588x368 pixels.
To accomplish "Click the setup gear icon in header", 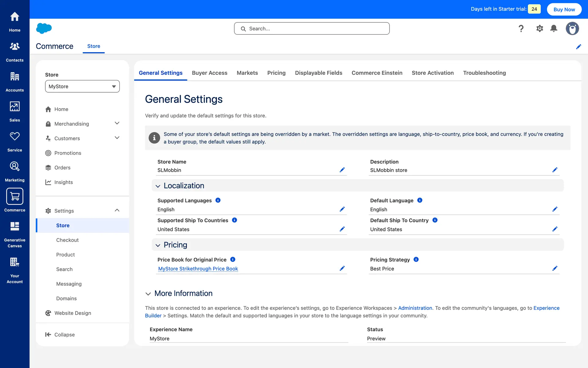I will [540, 29].
